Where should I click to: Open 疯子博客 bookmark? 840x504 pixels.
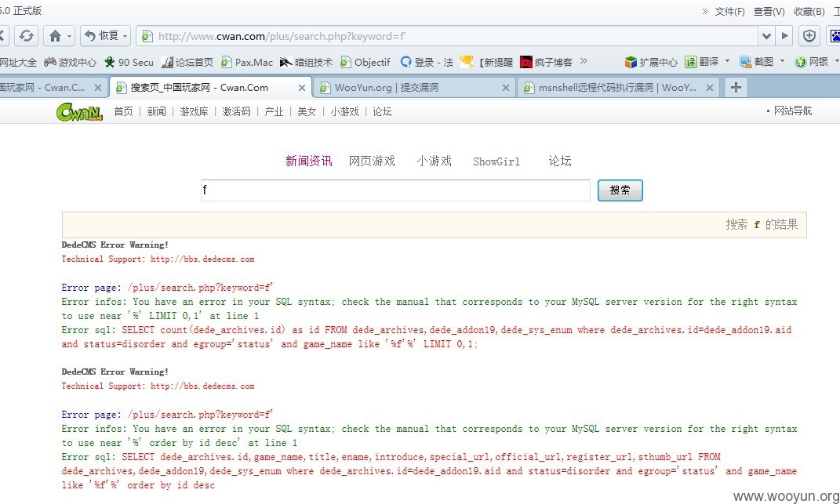click(546, 62)
